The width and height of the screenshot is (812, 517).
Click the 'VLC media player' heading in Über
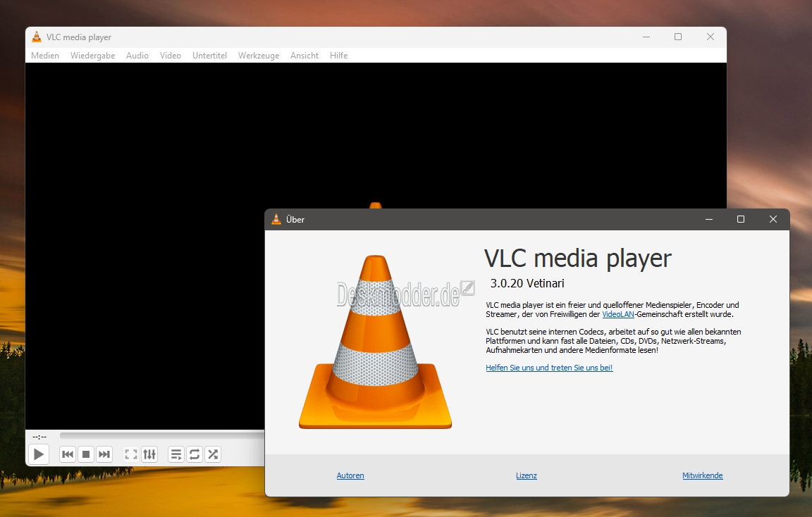578,258
